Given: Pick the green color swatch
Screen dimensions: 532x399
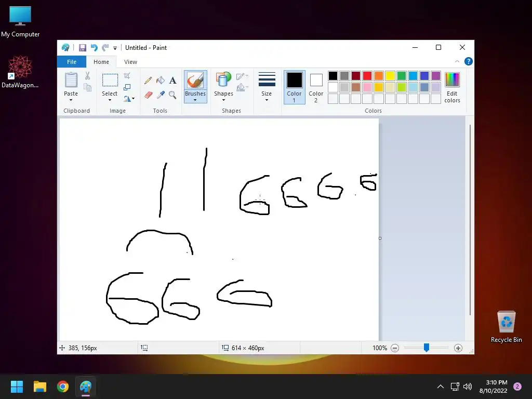Looking at the screenshot, I should pos(402,76).
